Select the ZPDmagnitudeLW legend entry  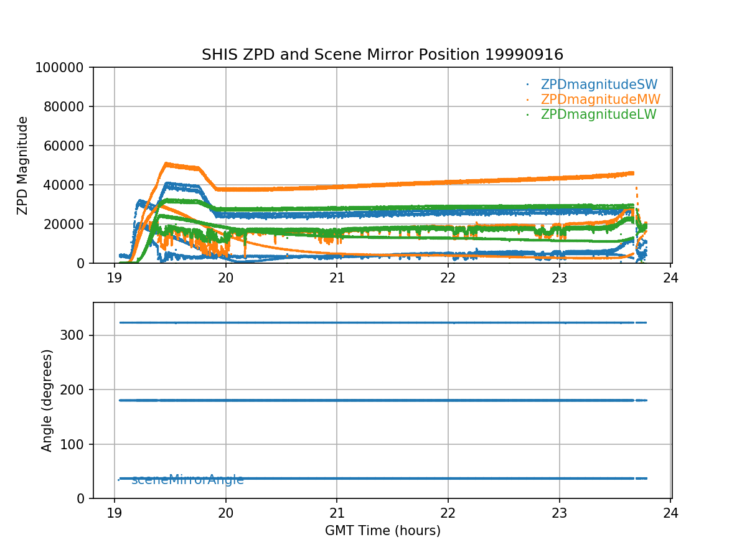598,114
